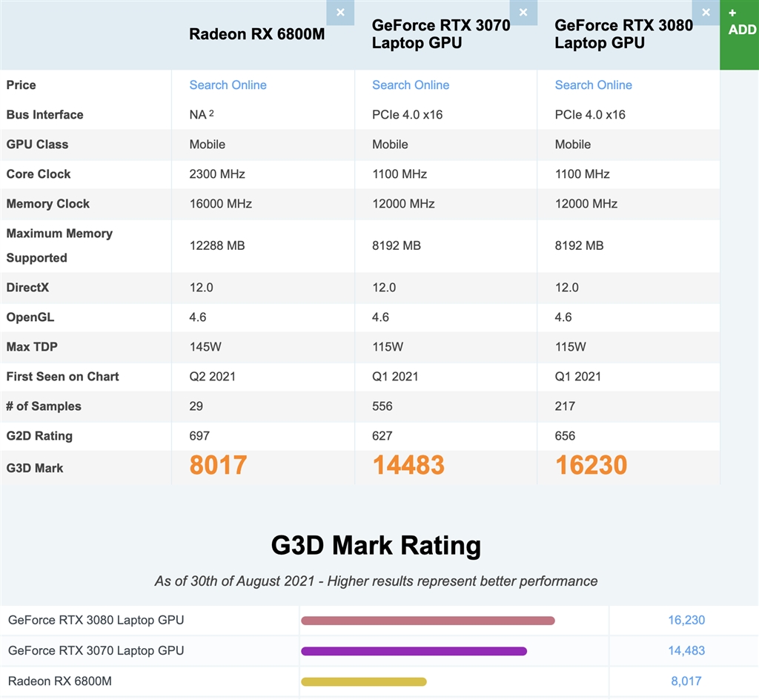Click the 2300 MHz core clock value
Screen dimensions: 759x700
pos(217,174)
